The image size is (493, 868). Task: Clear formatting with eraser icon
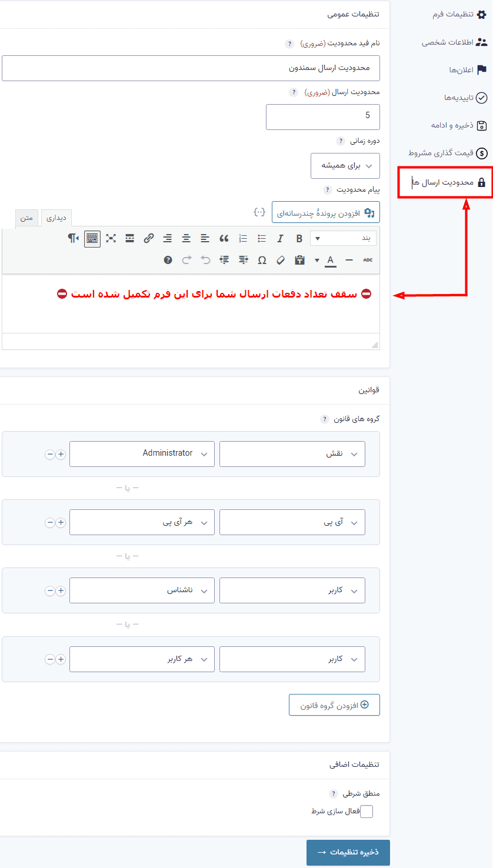pos(281,259)
